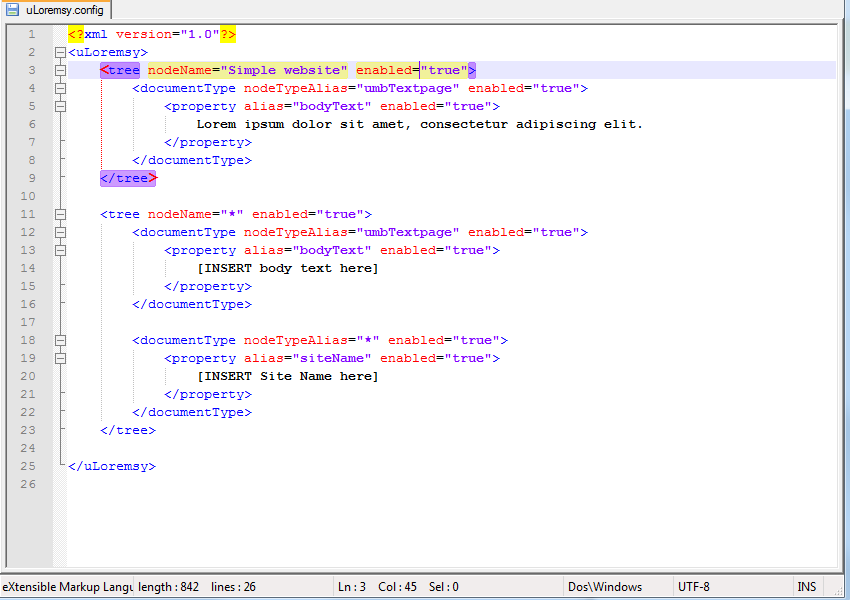
Task: Collapse the Simple website tree fold on line 3
Action: (x=60, y=70)
